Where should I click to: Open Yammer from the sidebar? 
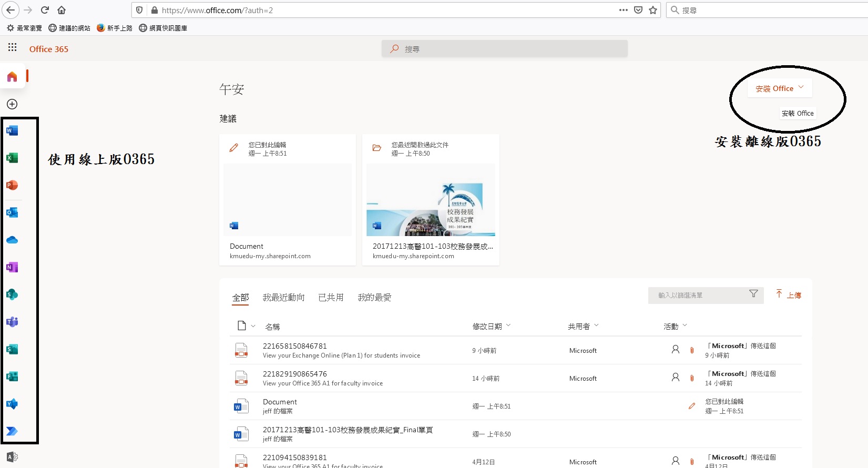12,404
